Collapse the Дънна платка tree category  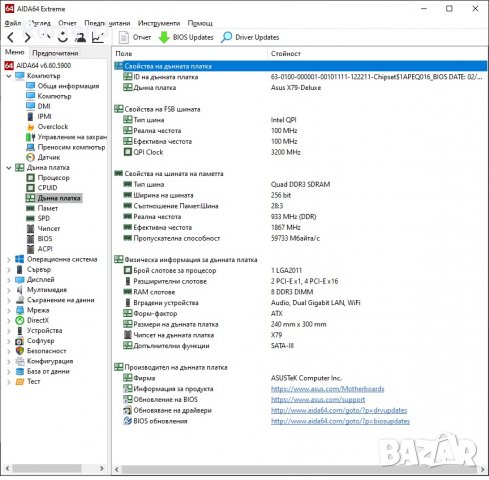click(9, 168)
